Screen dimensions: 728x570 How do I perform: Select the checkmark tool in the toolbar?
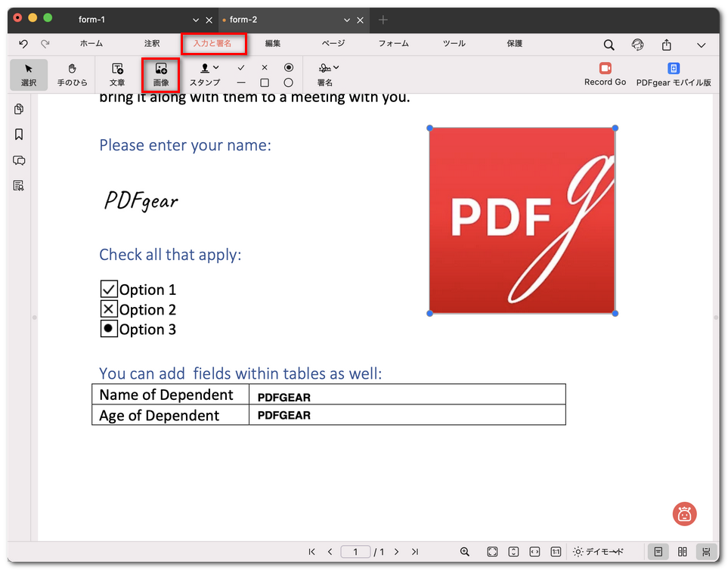coord(241,67)
